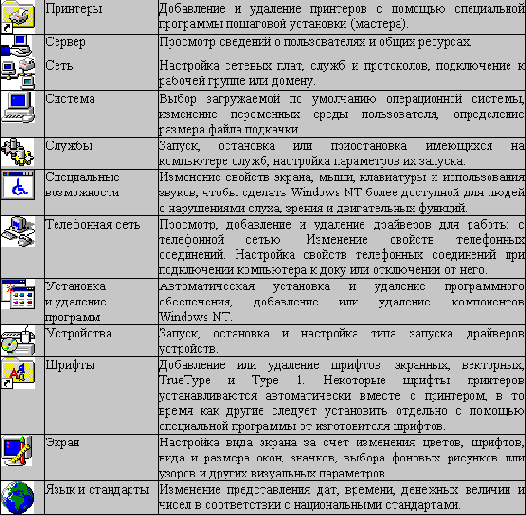Click description 'Изменение представления дат, времени'
The image size is (526, 516).
coord(342,498)
